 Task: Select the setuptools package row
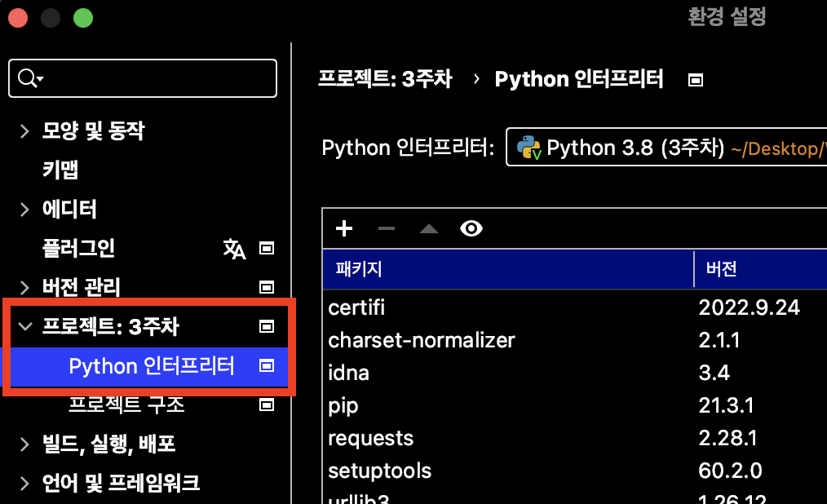pos(574,471)
